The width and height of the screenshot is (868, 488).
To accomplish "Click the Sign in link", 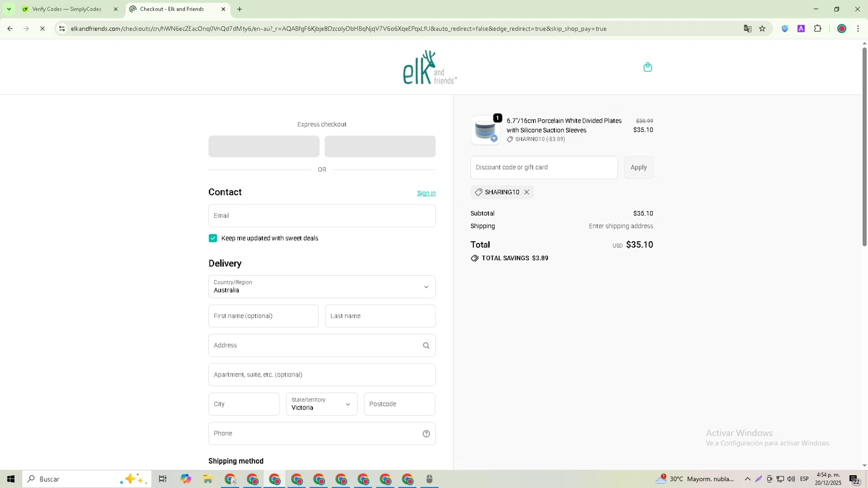I will [426, 193].
